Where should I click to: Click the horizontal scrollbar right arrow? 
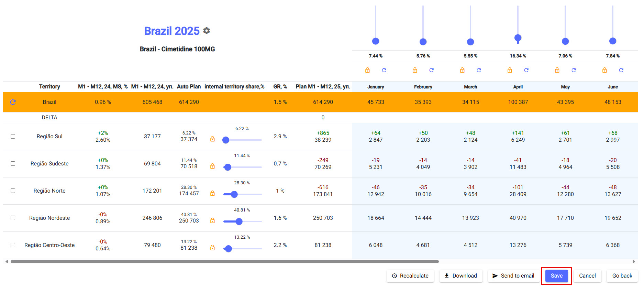click(x=634, y=262)
